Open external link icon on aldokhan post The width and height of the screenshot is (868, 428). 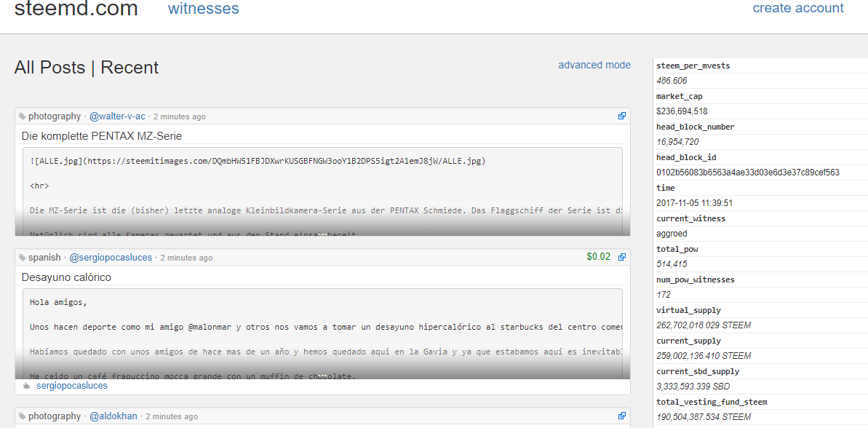click(622, 416)
